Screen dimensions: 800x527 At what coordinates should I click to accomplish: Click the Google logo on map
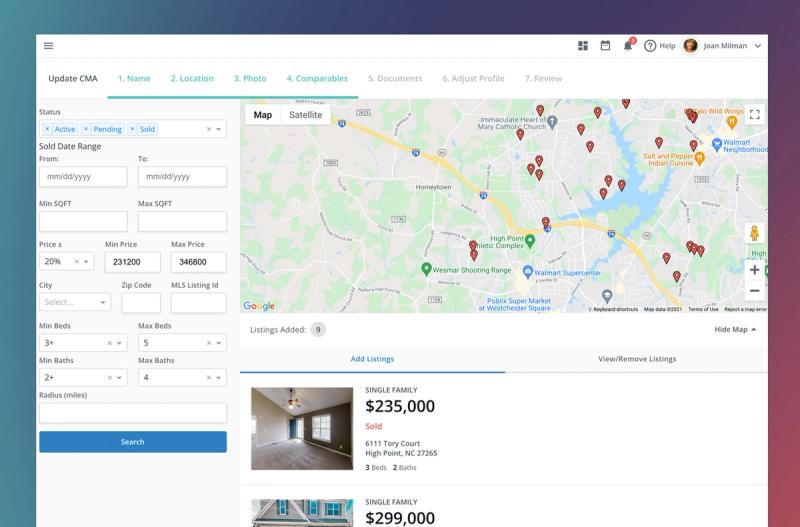[x=259, y=306]
